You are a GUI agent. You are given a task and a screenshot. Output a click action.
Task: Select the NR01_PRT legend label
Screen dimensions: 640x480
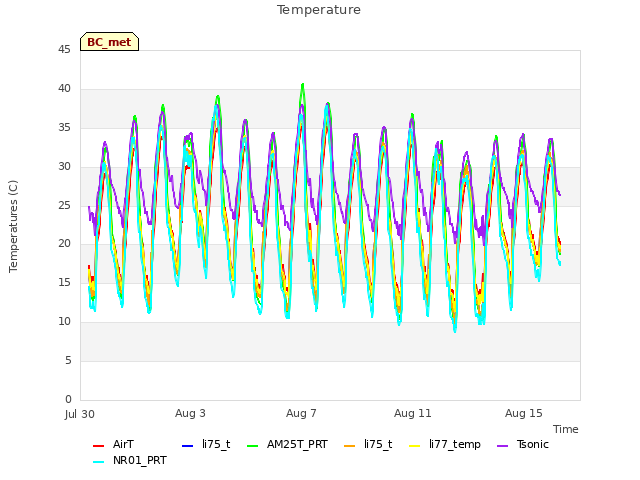(140, 461)
